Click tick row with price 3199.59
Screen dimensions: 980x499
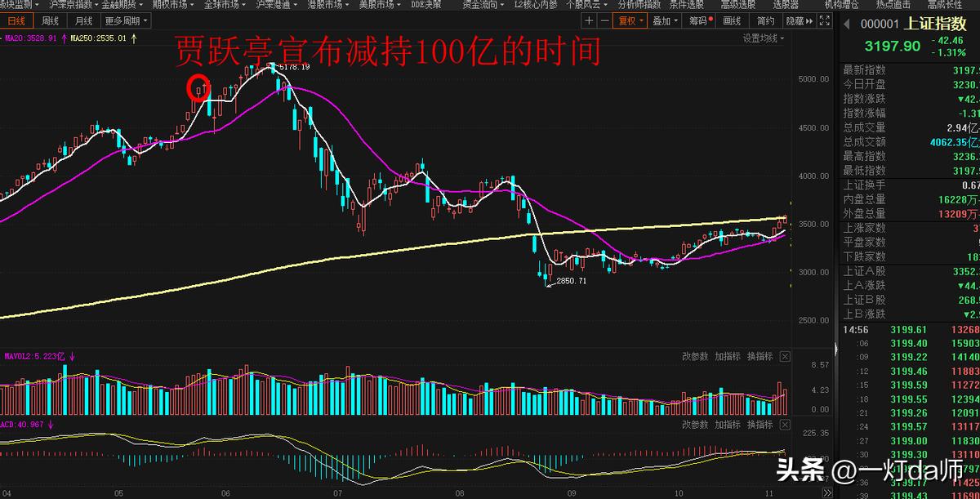click(x=911, y=385)
